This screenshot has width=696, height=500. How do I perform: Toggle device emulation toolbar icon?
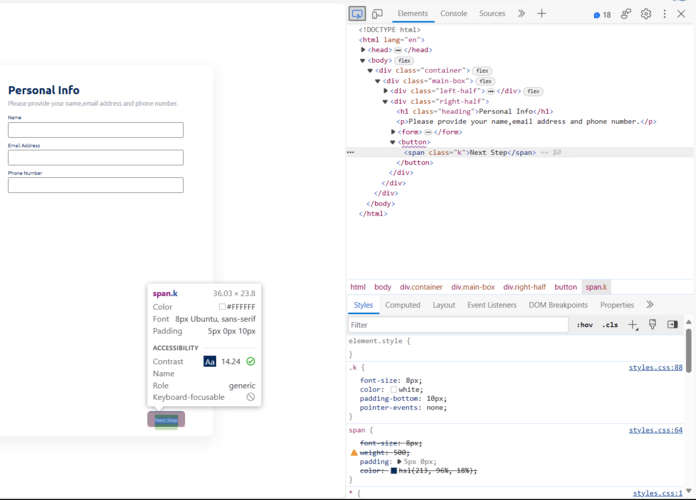[x=377, y=14]
